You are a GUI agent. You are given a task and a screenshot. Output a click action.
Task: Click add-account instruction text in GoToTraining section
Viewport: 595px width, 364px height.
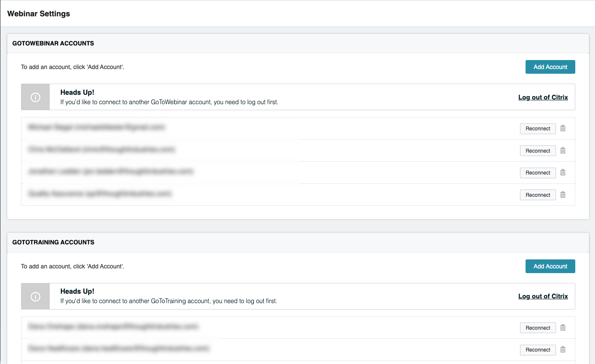pyautogui.click(x=72, y=266)
